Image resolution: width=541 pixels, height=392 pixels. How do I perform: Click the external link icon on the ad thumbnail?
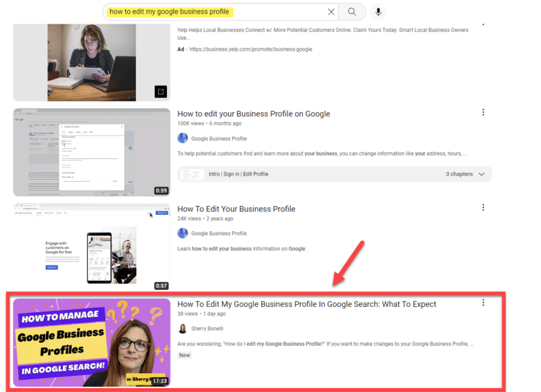click(x=160, y=91)
